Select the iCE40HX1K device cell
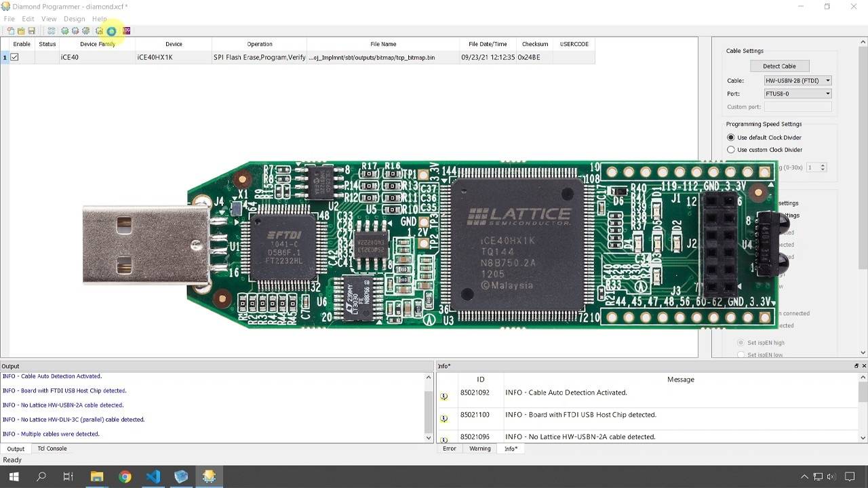Screen dimensions: 868x488 click(x=174, y=58)
